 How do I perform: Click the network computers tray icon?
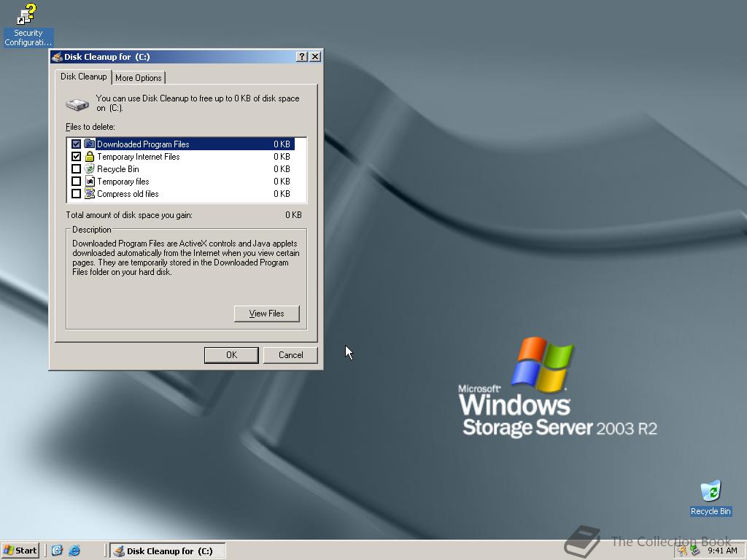[694, 551]
